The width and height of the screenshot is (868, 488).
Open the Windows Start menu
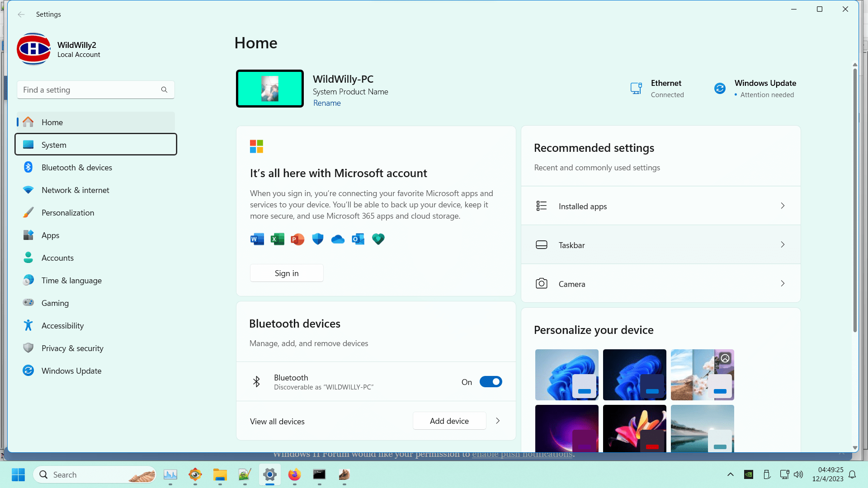point(18,475)
